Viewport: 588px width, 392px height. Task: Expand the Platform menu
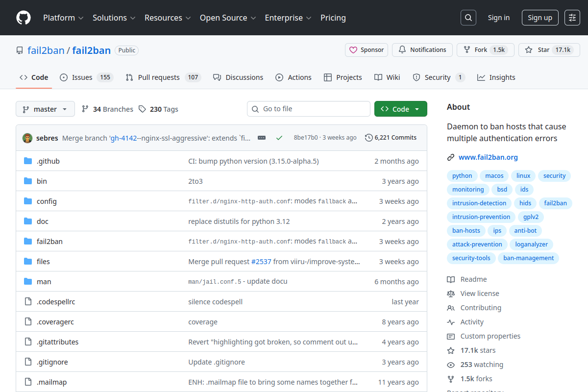coord(63,18)
